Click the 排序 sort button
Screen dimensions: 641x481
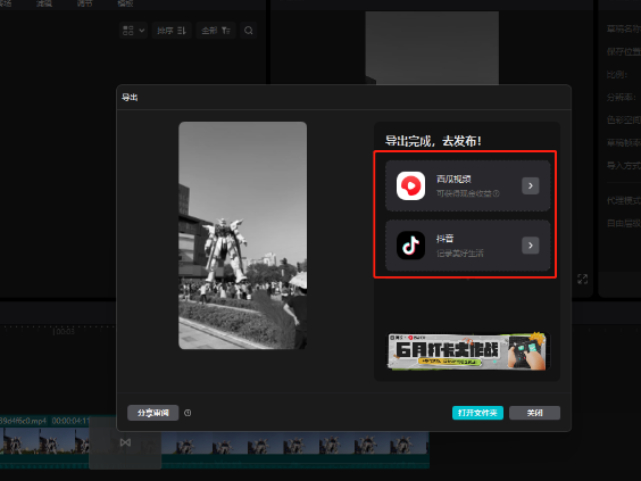172,30
